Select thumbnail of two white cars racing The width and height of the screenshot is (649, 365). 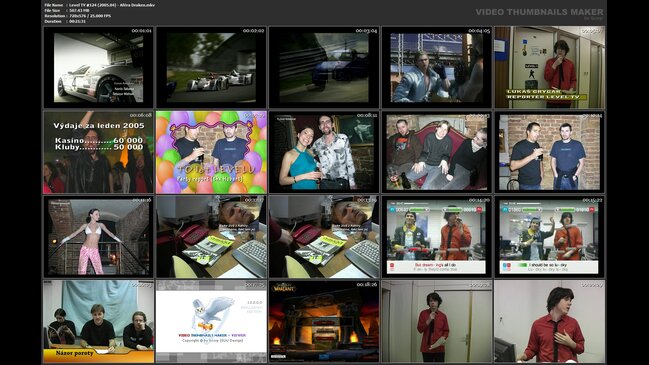click(x=211, y=67)
